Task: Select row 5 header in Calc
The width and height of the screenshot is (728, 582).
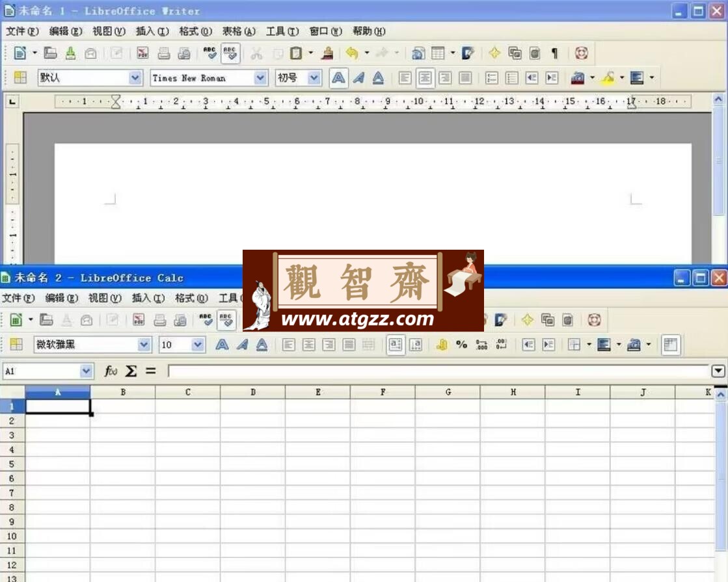Action: pyautogui.click(x=12, y=464)
